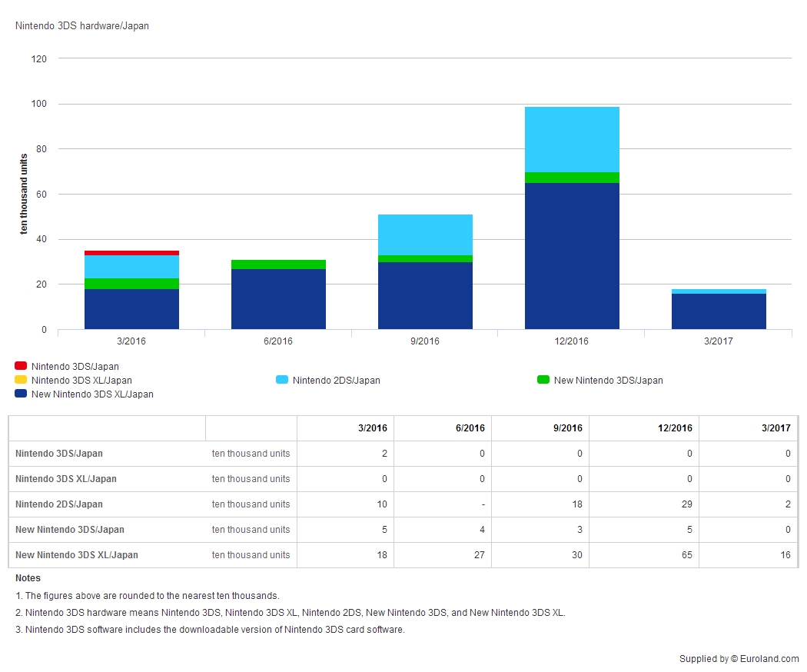
Task: Toggle Nintendo 3DS/Japan red legend swatch
Action: point(21,366)
